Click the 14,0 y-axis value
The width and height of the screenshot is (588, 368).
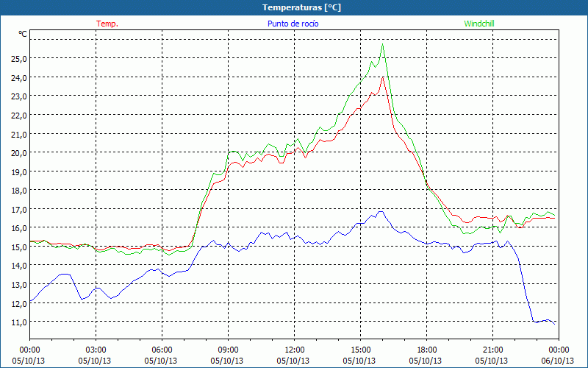point(19,266)
